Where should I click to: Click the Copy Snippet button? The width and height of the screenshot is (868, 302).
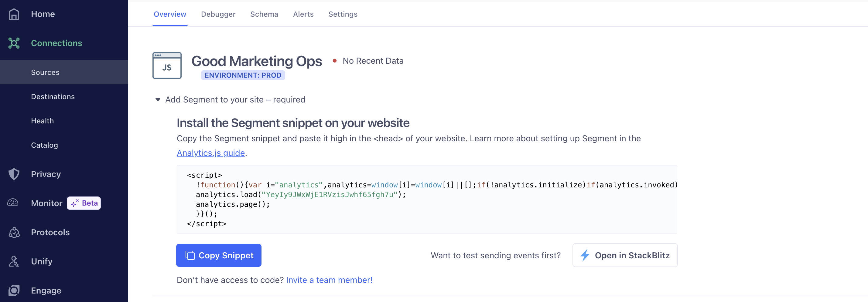click(x=219, y=255)
